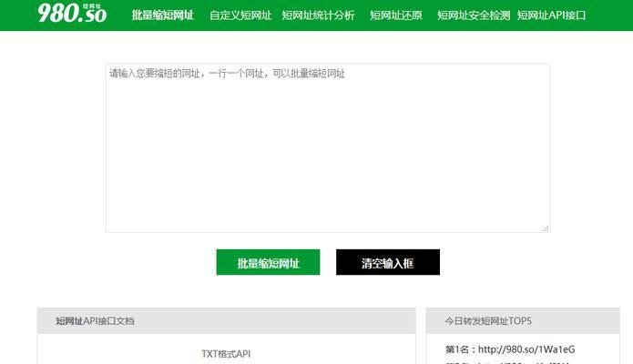The height and width of the screenshot is (364, 633).
Task: Open 短网址安全检测 page
Action: (474, 15)
